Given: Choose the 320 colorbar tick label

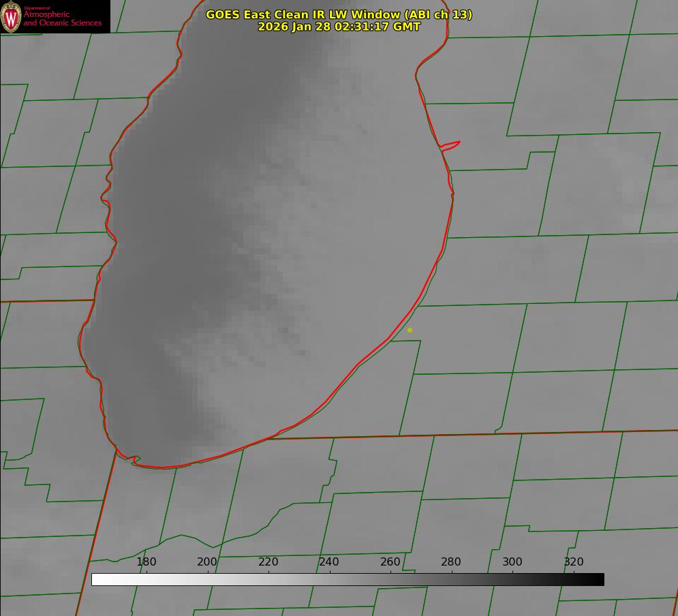Looking at the screenshot, I should tap(574, 561).
